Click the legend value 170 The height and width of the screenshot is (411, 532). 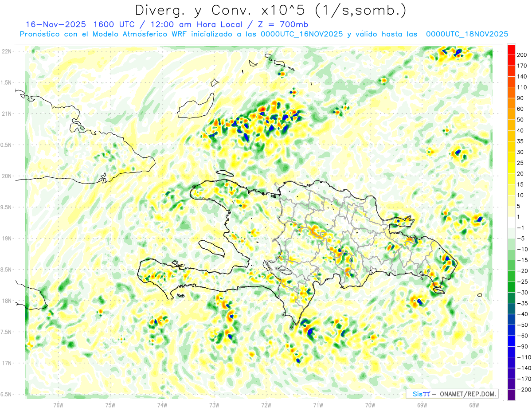click(x=523, y=66)
